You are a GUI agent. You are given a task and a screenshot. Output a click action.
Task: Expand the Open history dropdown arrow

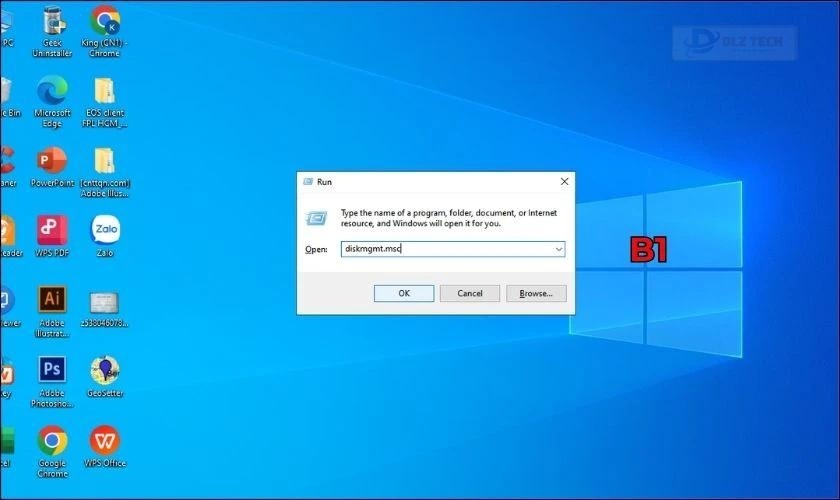559,249
